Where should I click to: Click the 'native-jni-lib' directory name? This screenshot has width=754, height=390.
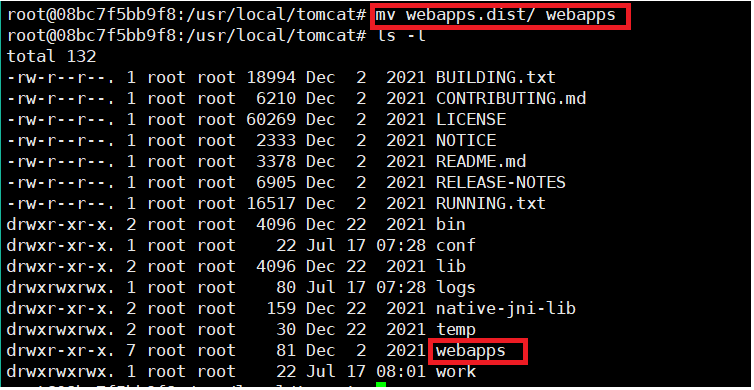pyautogui.click(x=505, y=308)
